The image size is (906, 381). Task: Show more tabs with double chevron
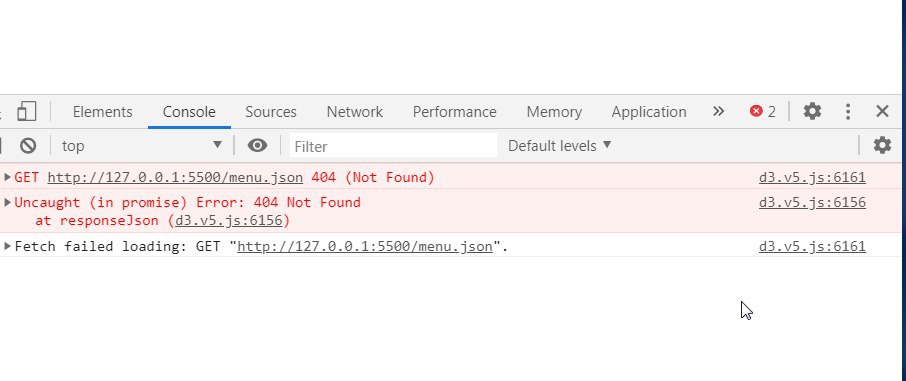tap(718, 111)
